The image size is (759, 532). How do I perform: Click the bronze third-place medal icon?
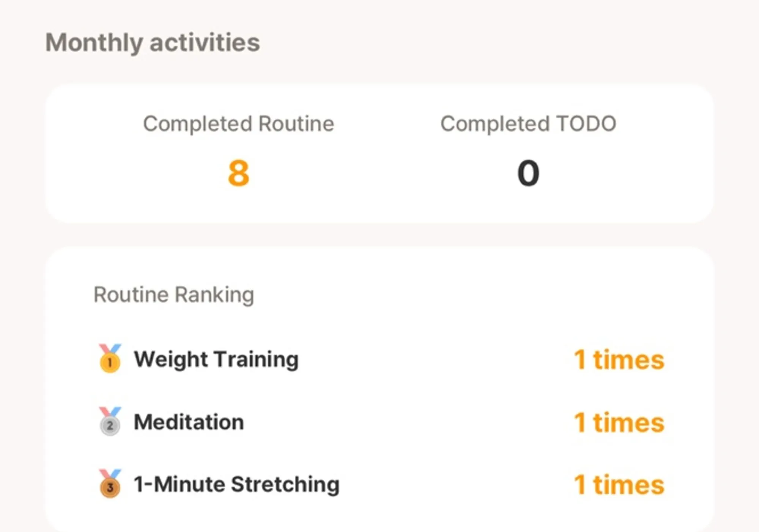tap(110, 484)
